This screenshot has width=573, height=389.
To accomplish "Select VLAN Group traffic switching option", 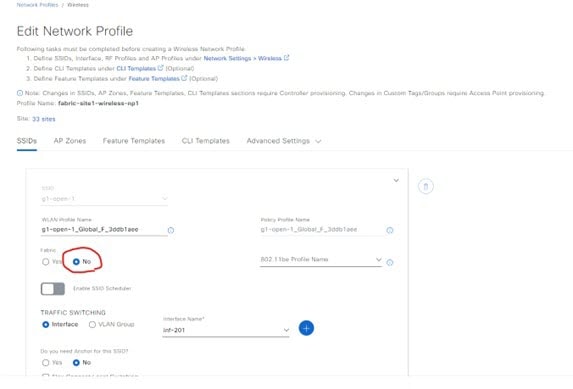I will (x=92, y=325).
